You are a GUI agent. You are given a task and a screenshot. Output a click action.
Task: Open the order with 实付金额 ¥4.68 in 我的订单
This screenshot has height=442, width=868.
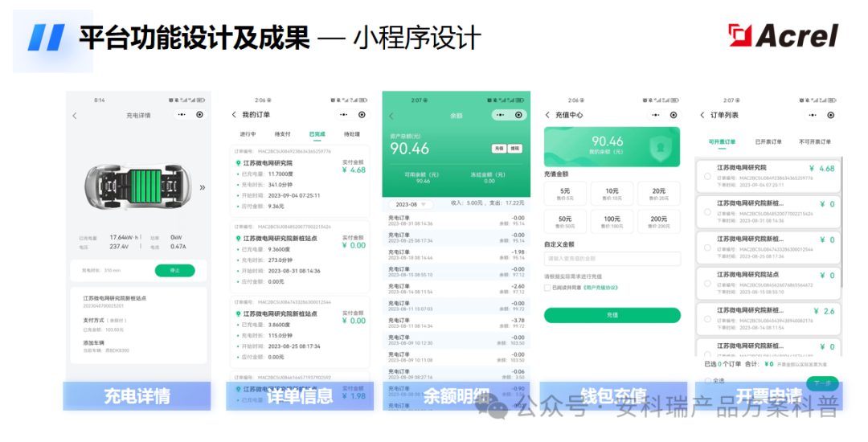pyautogui.click(x=300, y=182)
